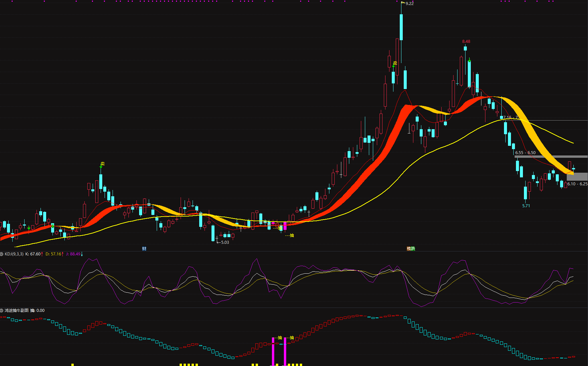
Task: Click green sell arrow below 8.48 peak
Action: (469, 60)
